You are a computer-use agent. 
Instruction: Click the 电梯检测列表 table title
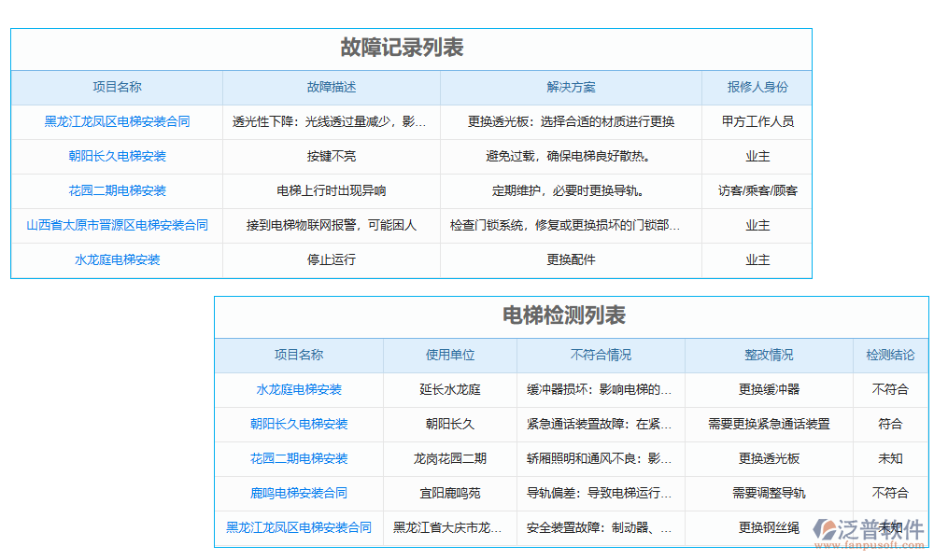(572, 316)
